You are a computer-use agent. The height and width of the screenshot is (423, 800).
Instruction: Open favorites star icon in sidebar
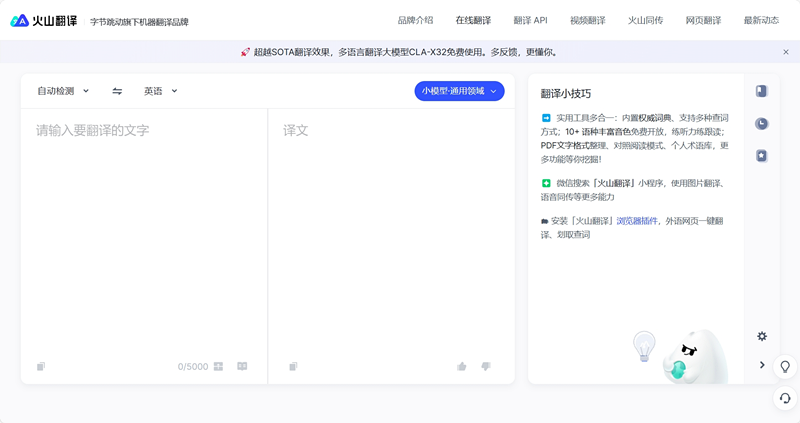[761, 156]
